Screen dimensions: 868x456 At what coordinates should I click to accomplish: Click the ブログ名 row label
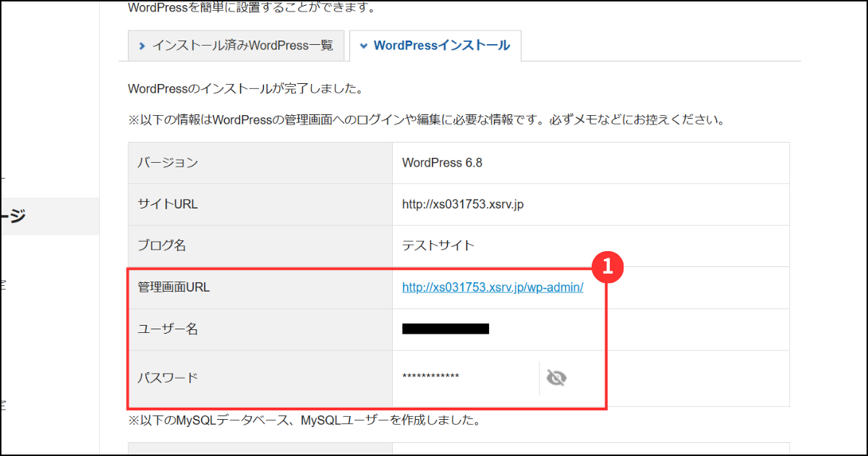[x=162, y=245]
